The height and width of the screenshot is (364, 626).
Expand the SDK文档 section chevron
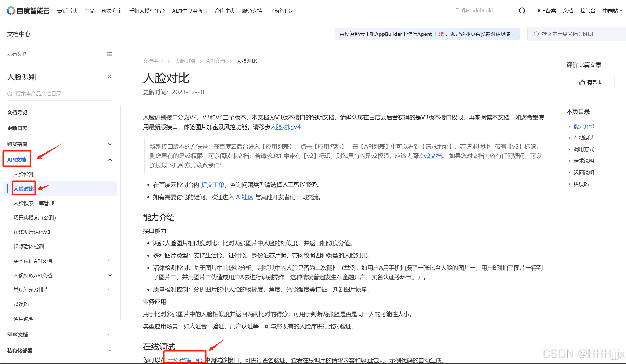pos(110,335)
